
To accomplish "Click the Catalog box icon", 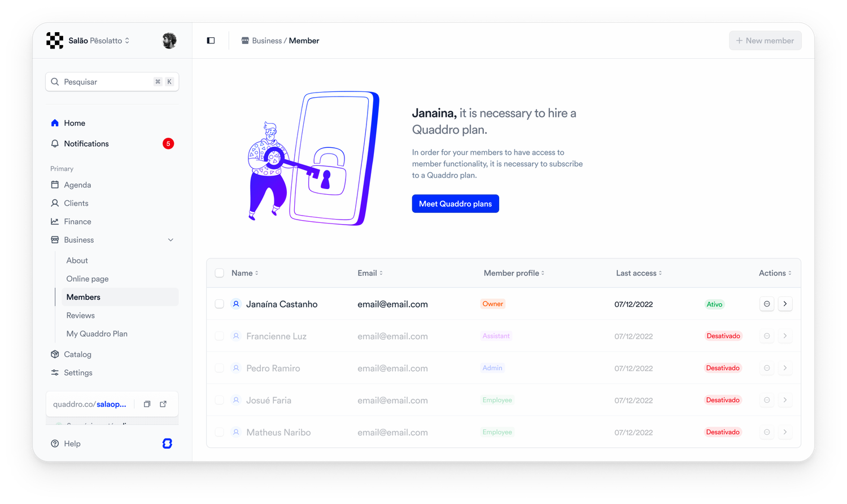I will pos(55,354).
